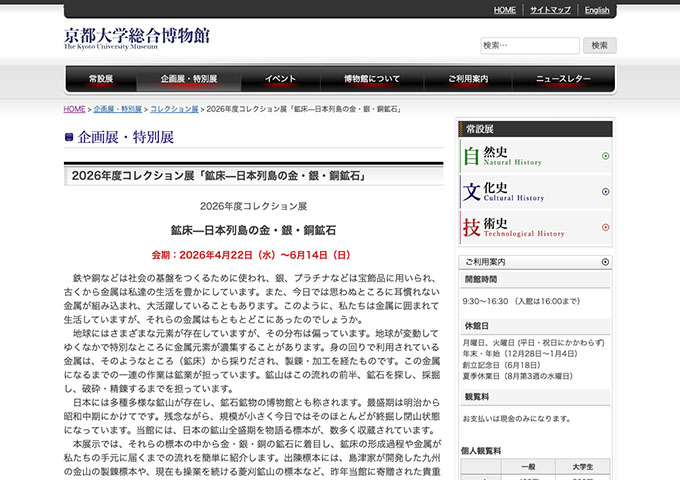
Task: Click the お支払いは現金のみになります notice
Action: [517, 419]
